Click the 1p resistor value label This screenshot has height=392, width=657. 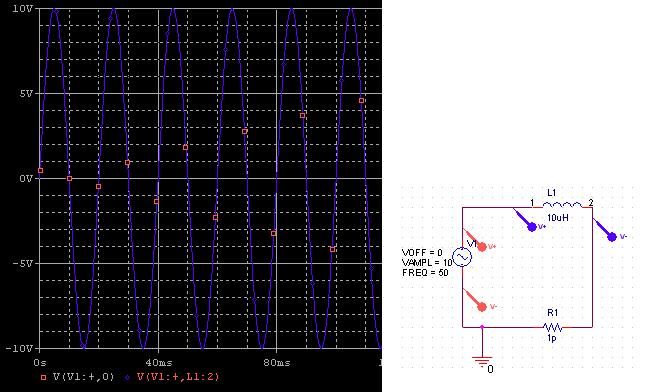coord(552,338)
